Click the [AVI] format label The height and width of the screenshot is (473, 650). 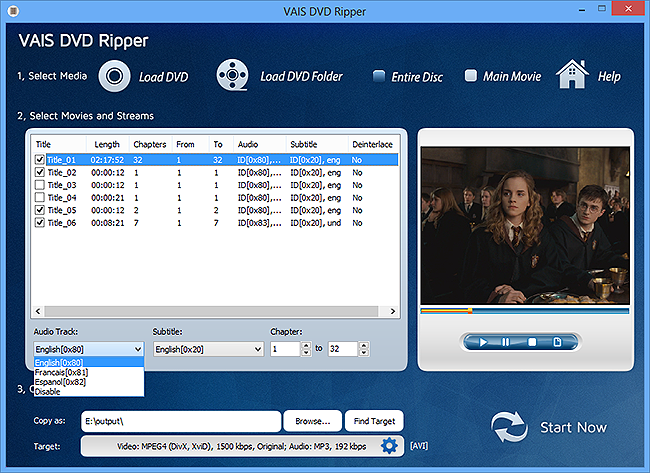tap(419, 446)
